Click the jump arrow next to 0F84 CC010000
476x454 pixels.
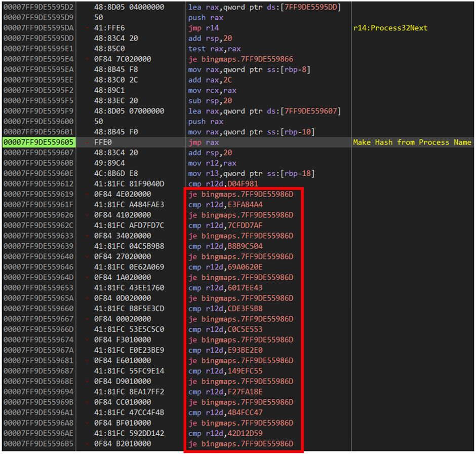(x=88, y=402)
